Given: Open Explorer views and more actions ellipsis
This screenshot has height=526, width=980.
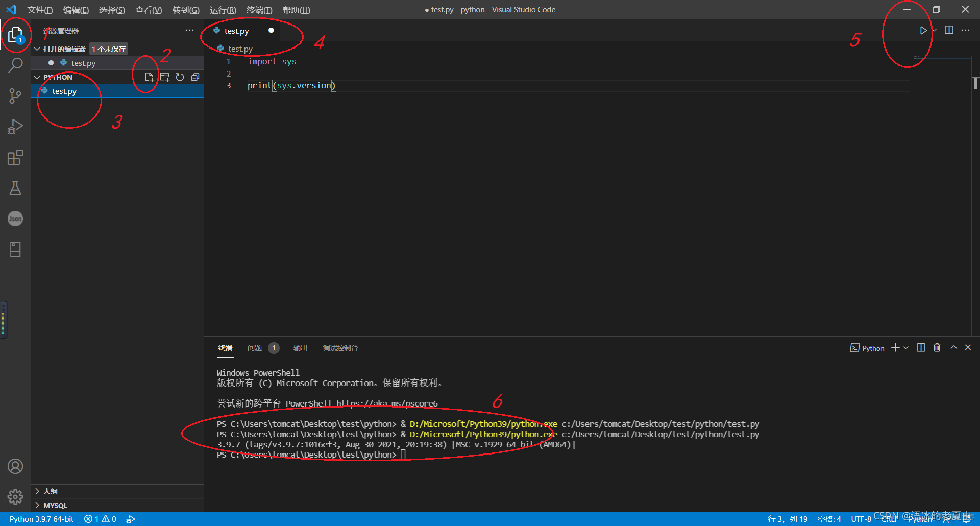Looking at the screenshot, I should pyautogui.click(x=189, y=31).
